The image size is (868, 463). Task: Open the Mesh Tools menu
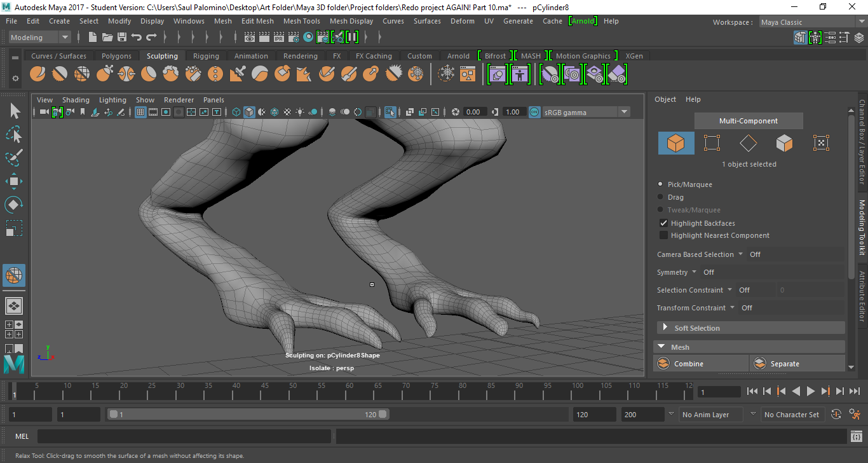pos(301,21)
